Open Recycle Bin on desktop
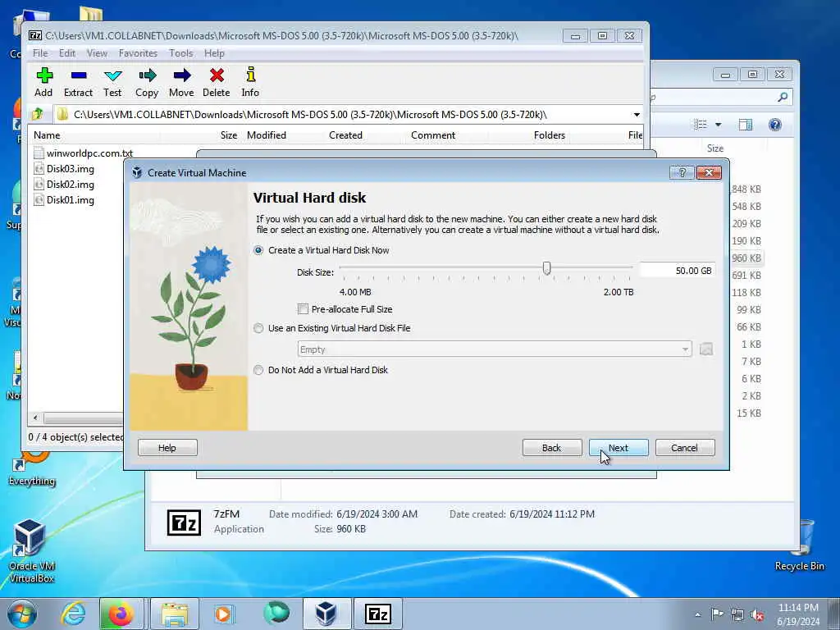840x630 pixels. click(x=799, y=546)
